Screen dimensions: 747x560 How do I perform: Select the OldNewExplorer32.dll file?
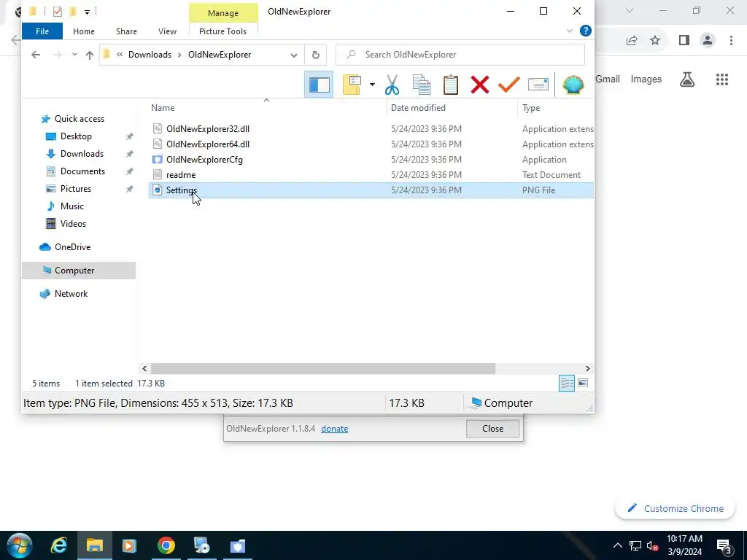coord(208,129)
